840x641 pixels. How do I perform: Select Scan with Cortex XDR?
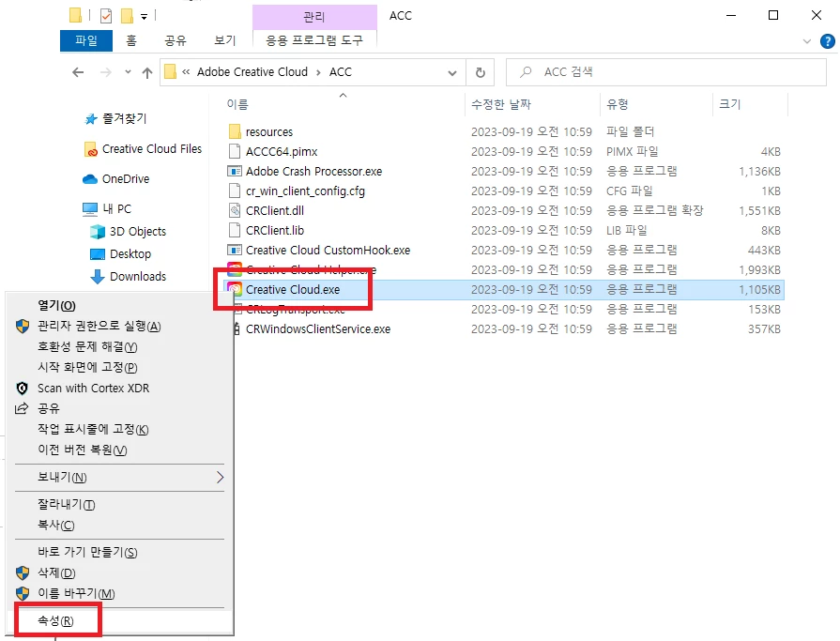pyautogui.click(x=93, y=389)
